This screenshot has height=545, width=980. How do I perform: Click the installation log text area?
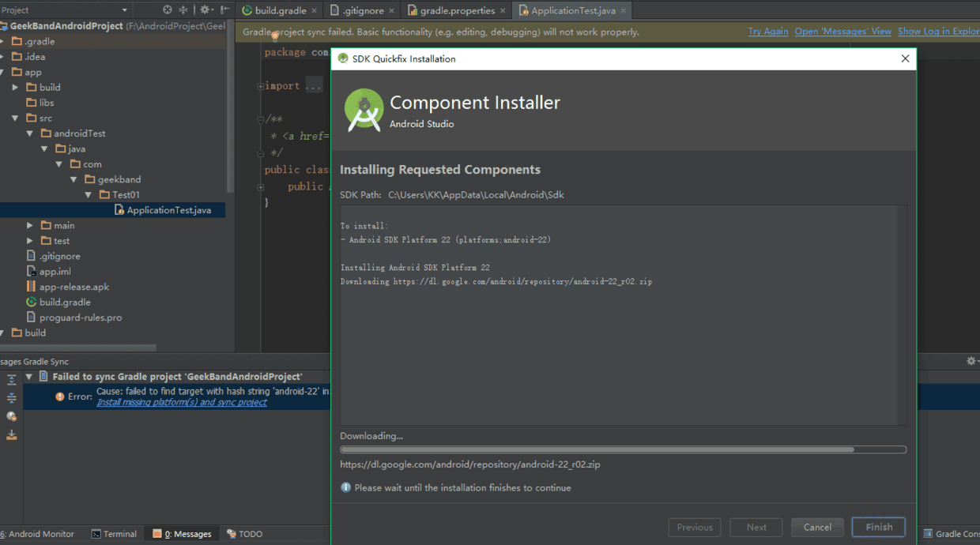pyautogui.click(x=619, y=316)
